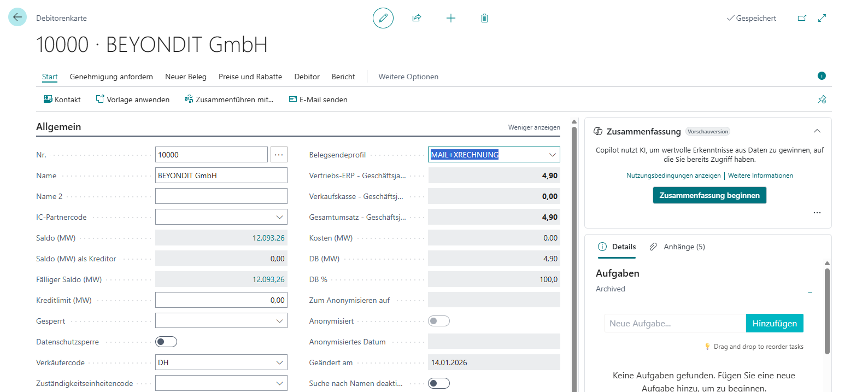Screen dimensions: 868x392
Task: Toggle Suche nach Namen deaktivieren switch
Action: click(x=439, y=383)
